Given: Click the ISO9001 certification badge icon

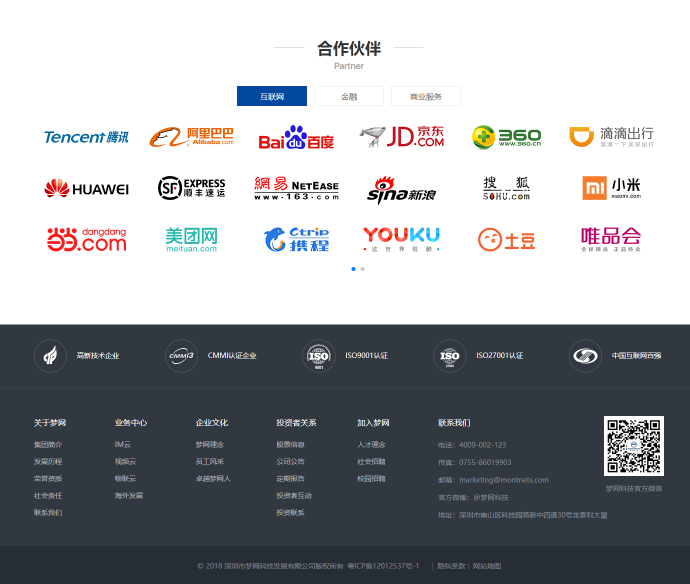Looking at the screenshot, I should point(318,355).
